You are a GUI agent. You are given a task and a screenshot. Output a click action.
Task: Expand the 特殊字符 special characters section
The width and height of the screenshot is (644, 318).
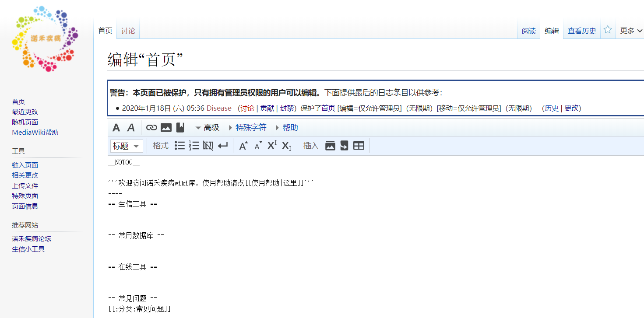click(x=247, y=128)
